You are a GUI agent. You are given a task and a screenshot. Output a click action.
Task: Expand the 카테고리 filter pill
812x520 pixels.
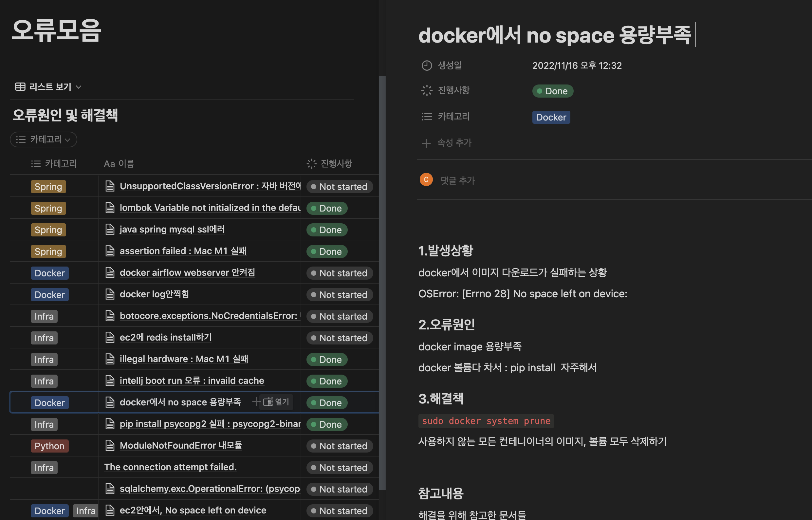pyautogui.click(x=44, y=139)
